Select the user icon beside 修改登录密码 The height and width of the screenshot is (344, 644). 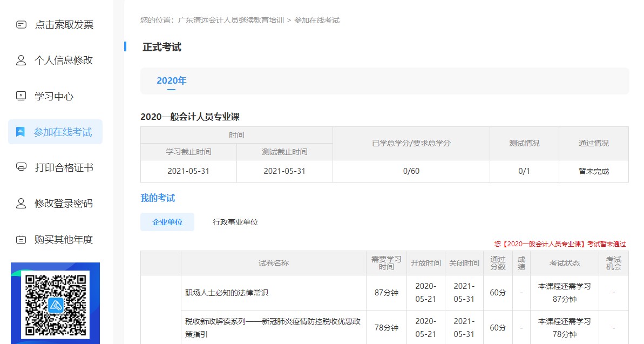[x=20, y=203]
